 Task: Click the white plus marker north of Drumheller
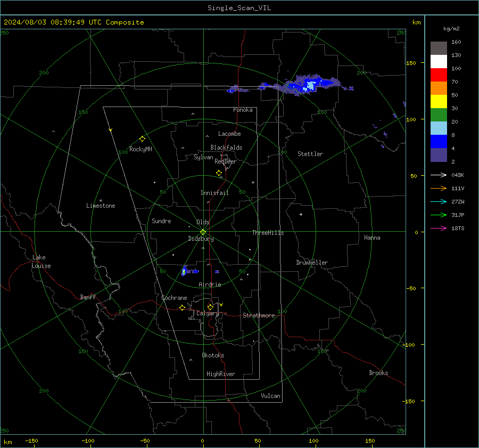pyautogui.click(x=301, y=214)
